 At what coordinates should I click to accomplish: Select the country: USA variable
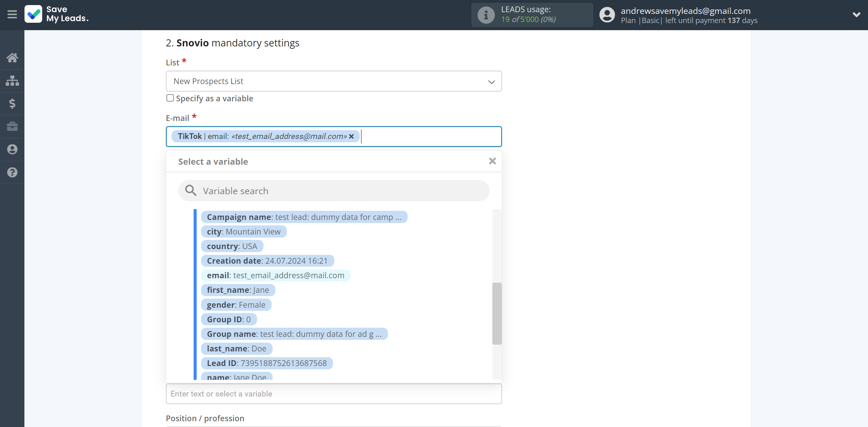(232, 246)
